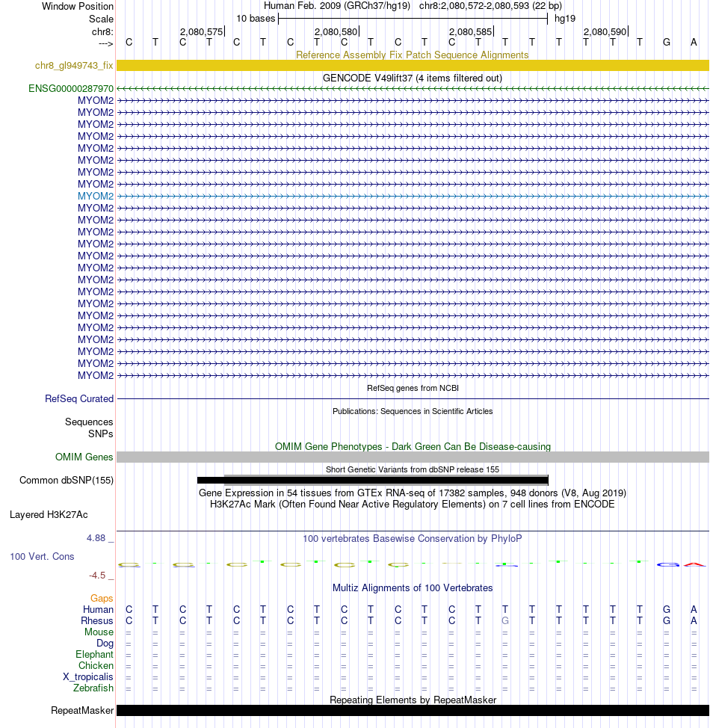Screen dimensions: 710x728
Task: Select the Rhesus species label
Action: (97, 621)
